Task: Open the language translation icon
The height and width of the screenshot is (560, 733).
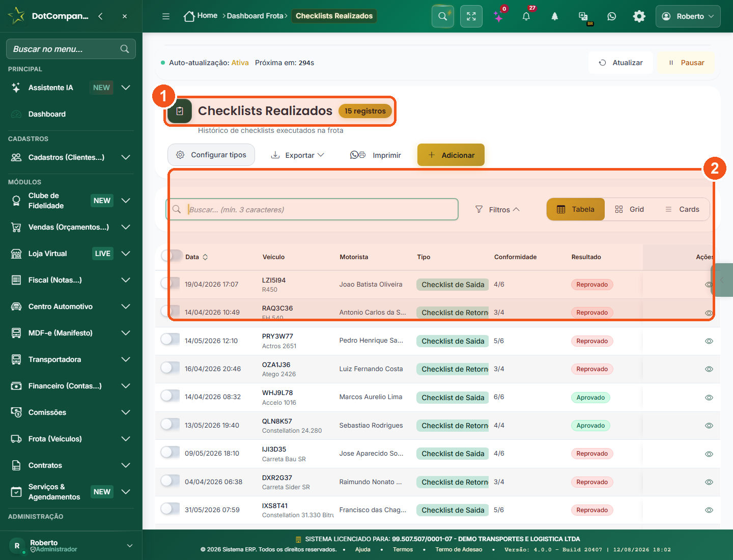Action: (583, 16)
